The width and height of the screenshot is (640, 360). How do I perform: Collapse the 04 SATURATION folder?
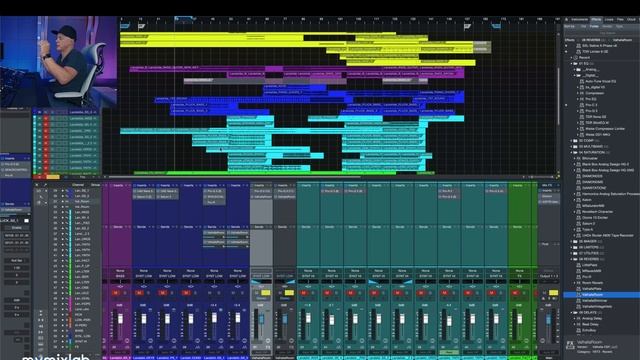pyautogui.click(x=571, y=152)
